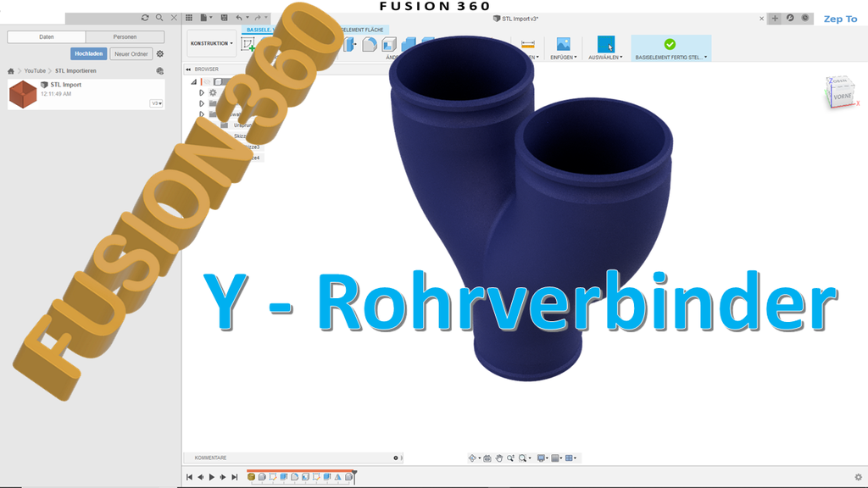Screen dimensions: 868x488
Task: Open the KONSTRUKTION workspace dropdown
Action: pos(211,43)
